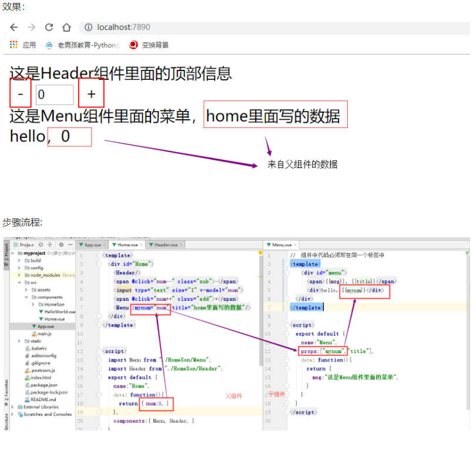Screen dimensions: 476x454
Task: Expand the assets folder
Action: pos(26,290)
